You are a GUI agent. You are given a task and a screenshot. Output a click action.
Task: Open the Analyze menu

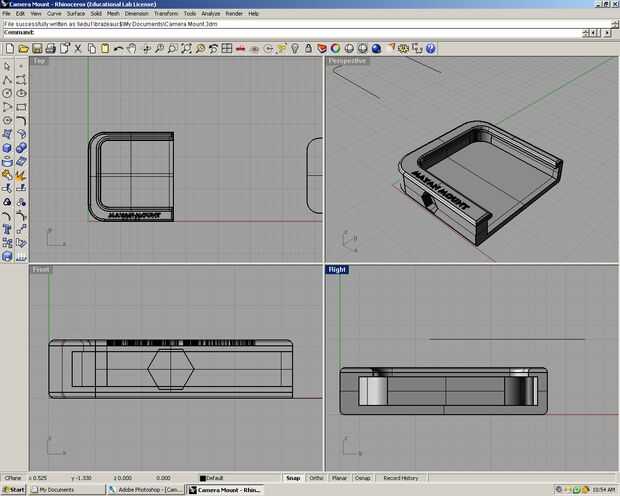pyautogui.click(x=210, y=13)
